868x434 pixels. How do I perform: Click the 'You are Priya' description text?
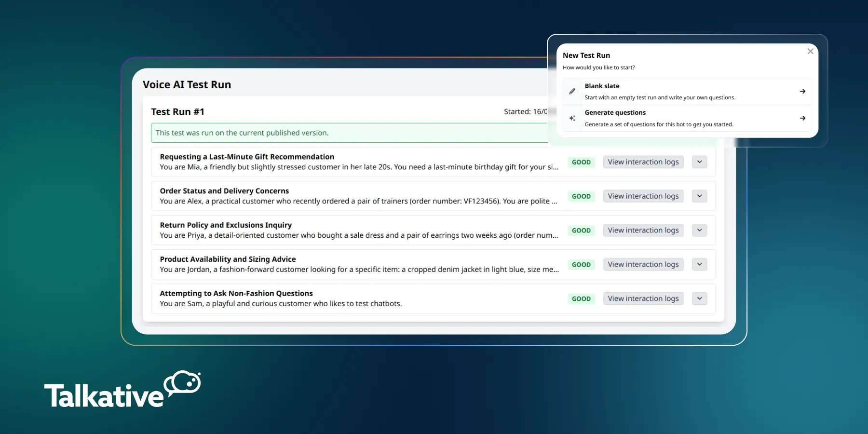pyautogui.click(x=359, y=235)
